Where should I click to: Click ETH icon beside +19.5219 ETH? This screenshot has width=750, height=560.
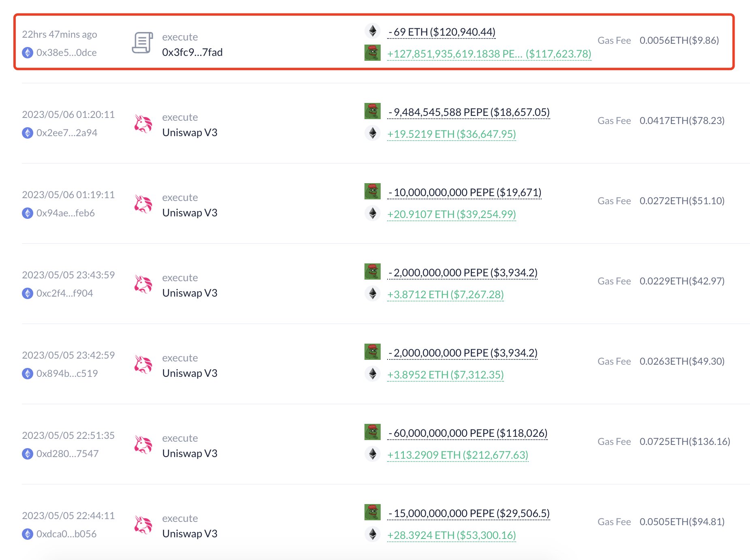pos(373,133)
